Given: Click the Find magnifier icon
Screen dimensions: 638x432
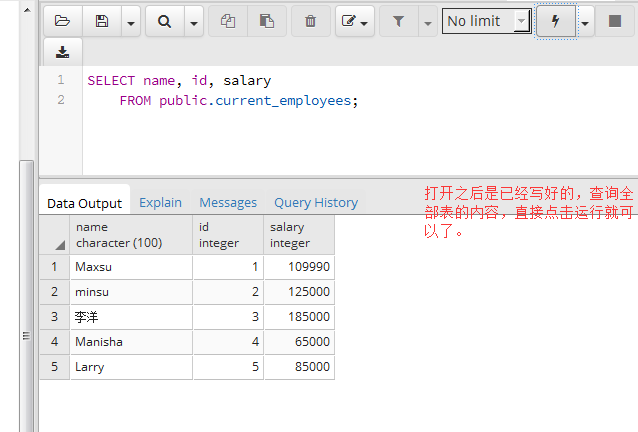Looking at the screenshot, I should pyautogui.click(x=164, y=21).
